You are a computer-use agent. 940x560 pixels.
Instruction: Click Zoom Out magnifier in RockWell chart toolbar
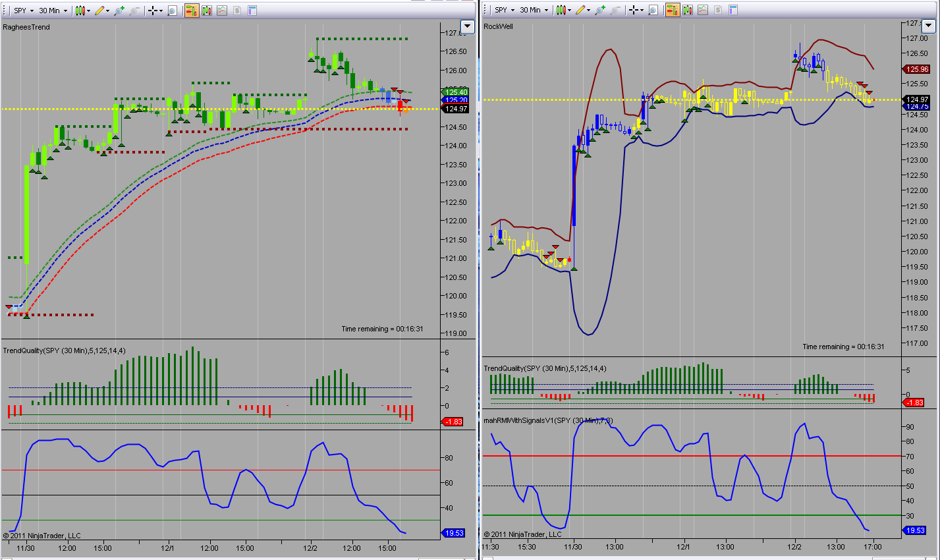point(615,10)
